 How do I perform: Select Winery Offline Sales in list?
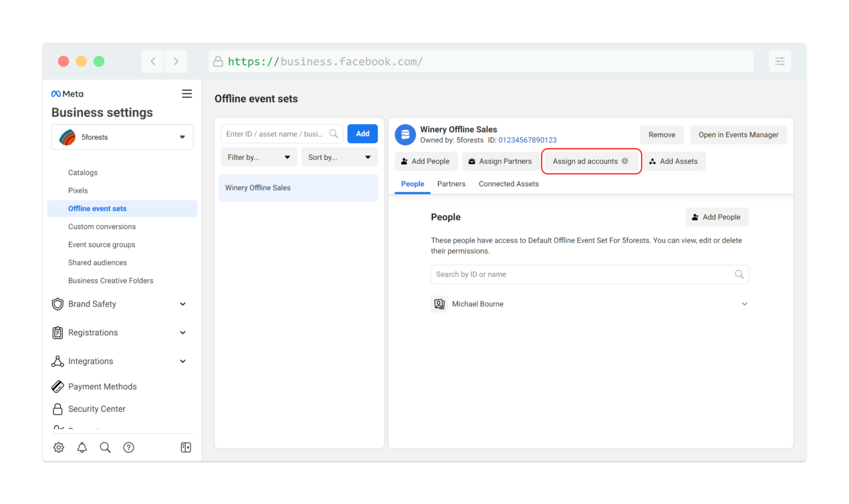click(298, 188)
